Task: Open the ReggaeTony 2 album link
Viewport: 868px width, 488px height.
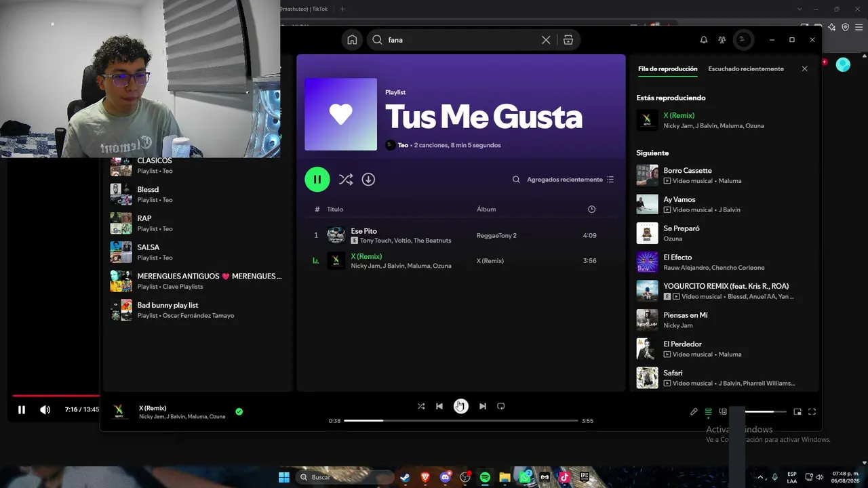Action: [496, 236]
